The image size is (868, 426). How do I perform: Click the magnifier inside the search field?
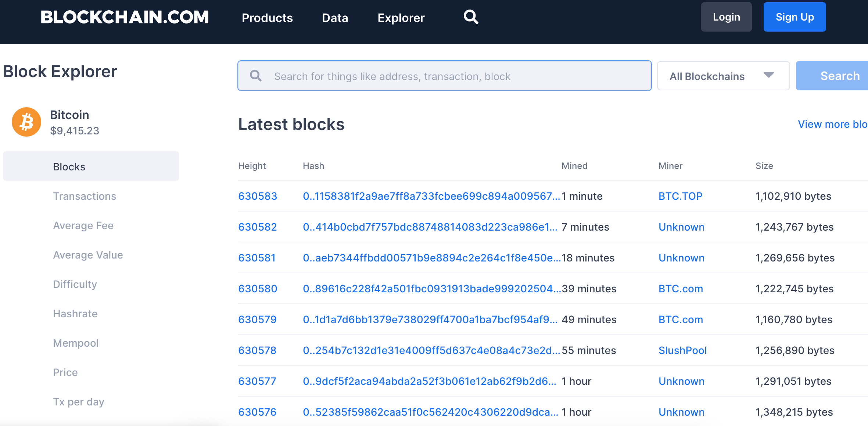(256, 76)
